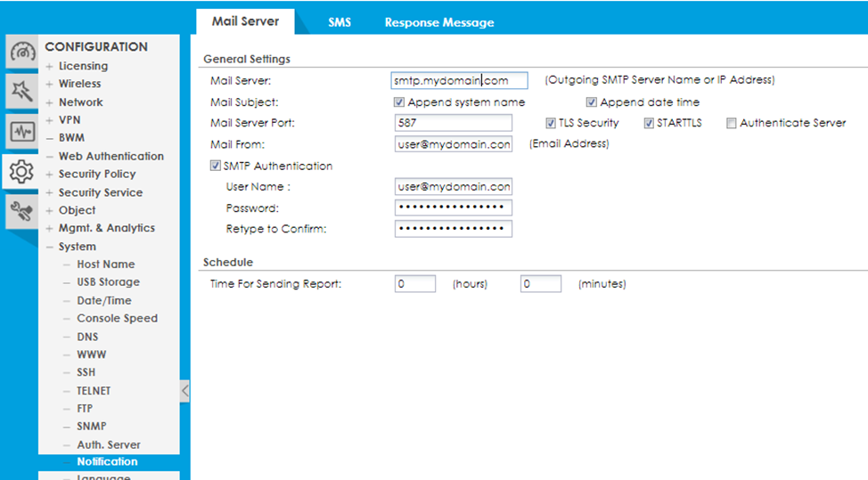Screen dimensions: 868x480
Task: Select the Configuration gear icon
Action: point(22,171)
